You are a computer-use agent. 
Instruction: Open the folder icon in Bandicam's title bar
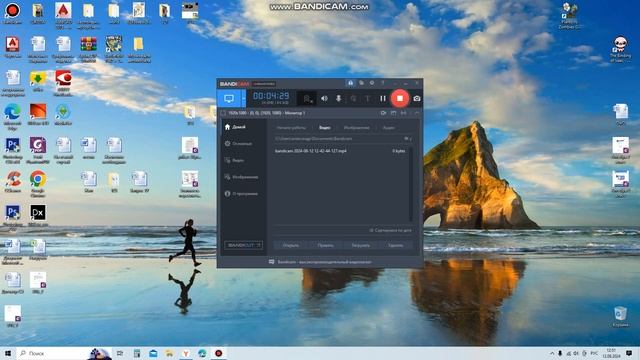[361, 83]
